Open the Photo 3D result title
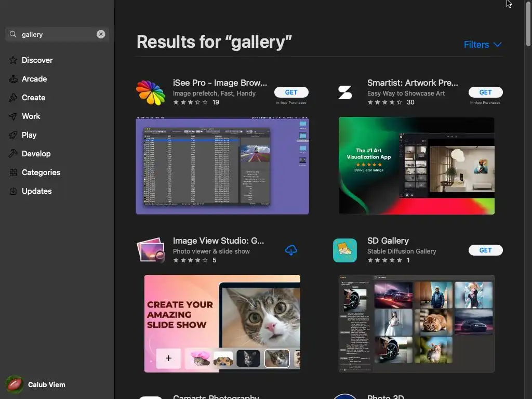532x399 pixels. [386, 396]
